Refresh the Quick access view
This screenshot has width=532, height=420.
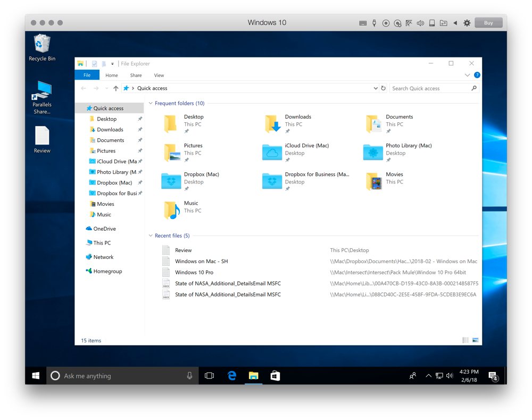coord(384,88)
